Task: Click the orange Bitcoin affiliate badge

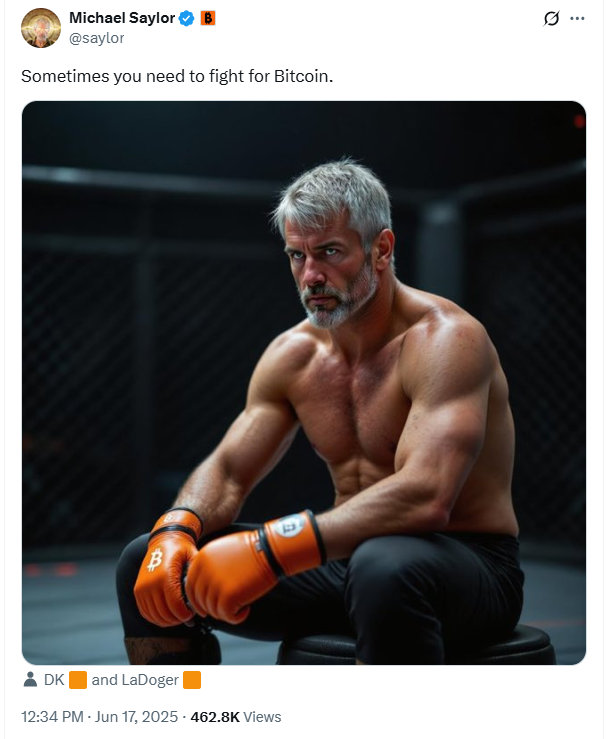Action: point(208,18)
